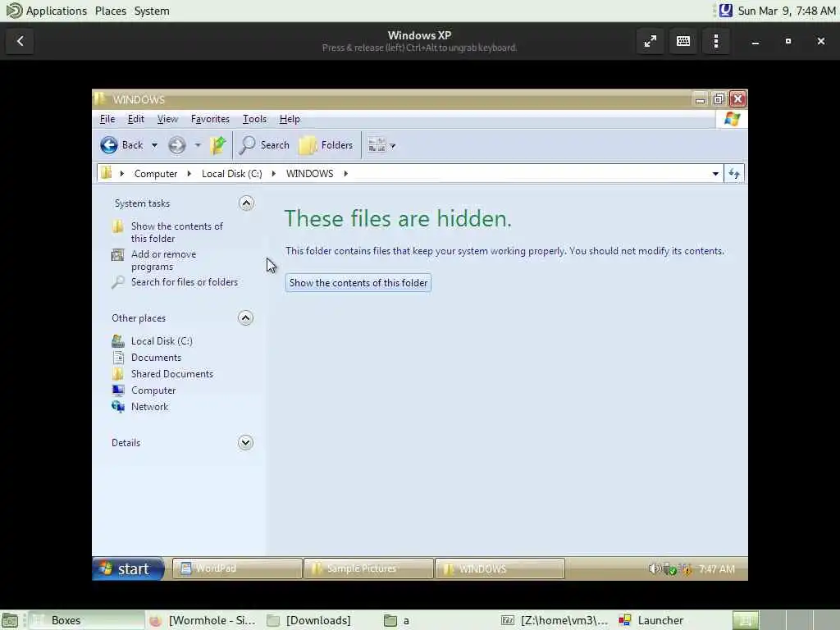
Task: Click Documents icon in Other places
Action: pos(118,358)
